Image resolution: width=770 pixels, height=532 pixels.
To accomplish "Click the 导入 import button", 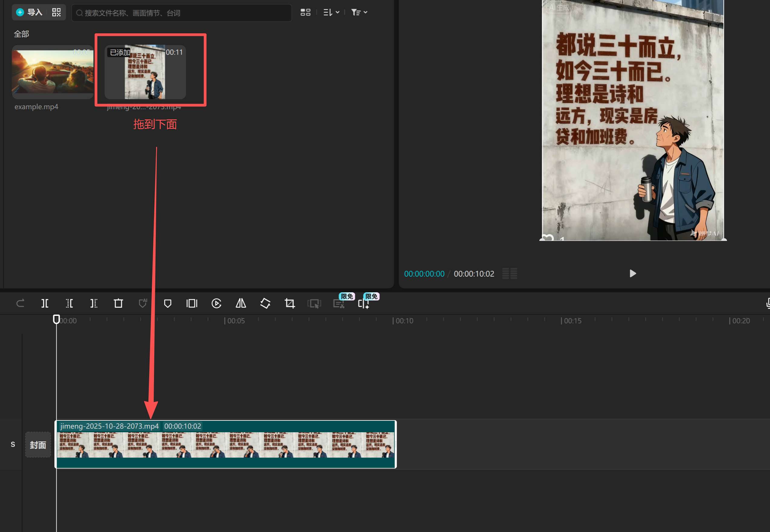I will point(30,12).
